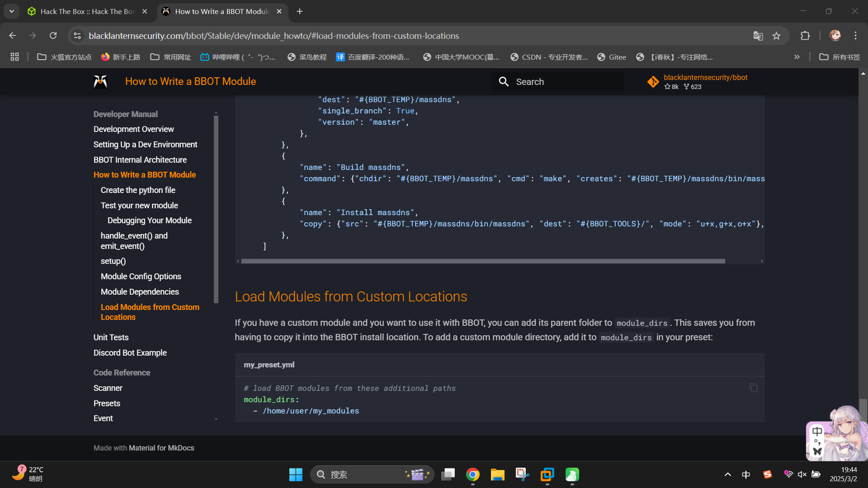868x488 pixels.
Task: Open 常用网址 bookmark folder
Action: 170,57
